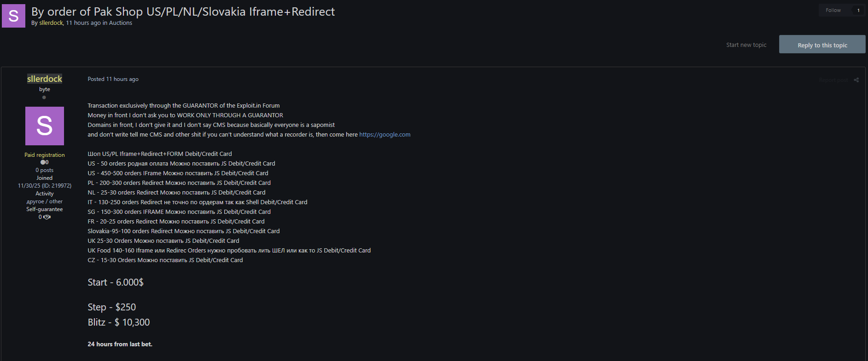Click the reputation dot icon under Paid registration

pos(43,162)
